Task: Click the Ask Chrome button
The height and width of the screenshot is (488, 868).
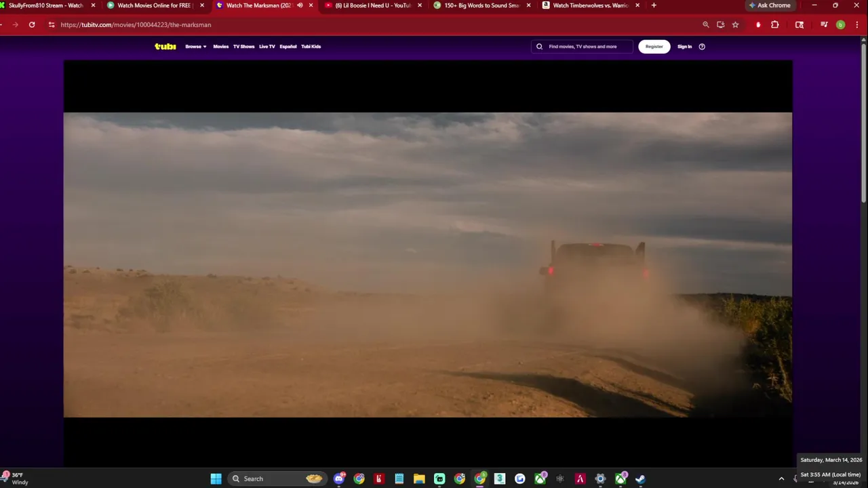Action: pyautogui.click(x=770, y=5)
